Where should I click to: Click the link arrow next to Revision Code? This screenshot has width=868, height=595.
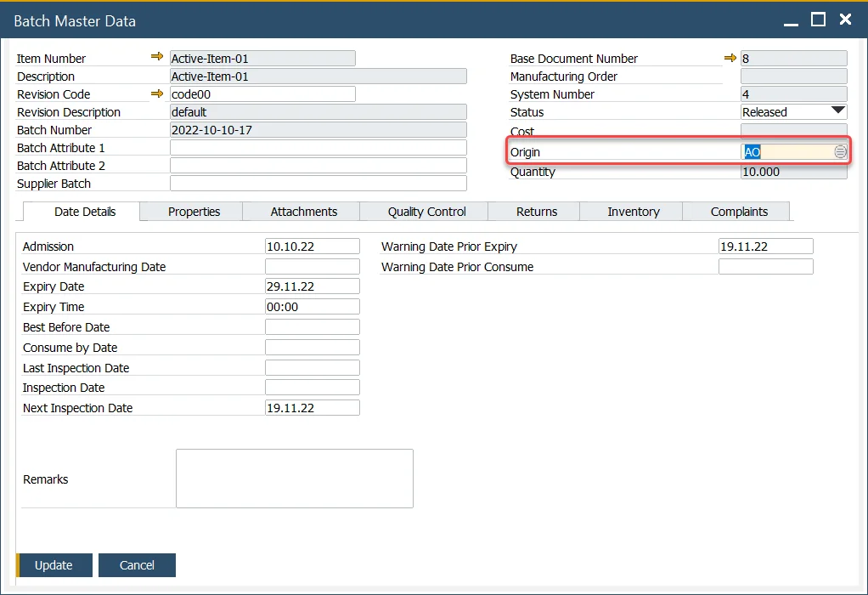(157, 93)
